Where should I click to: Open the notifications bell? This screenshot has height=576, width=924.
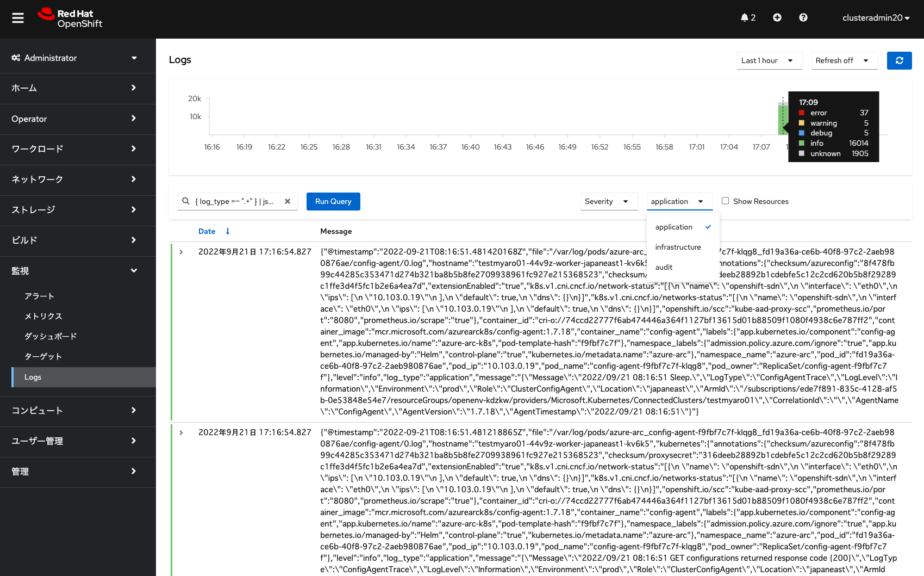pos(748,17)
